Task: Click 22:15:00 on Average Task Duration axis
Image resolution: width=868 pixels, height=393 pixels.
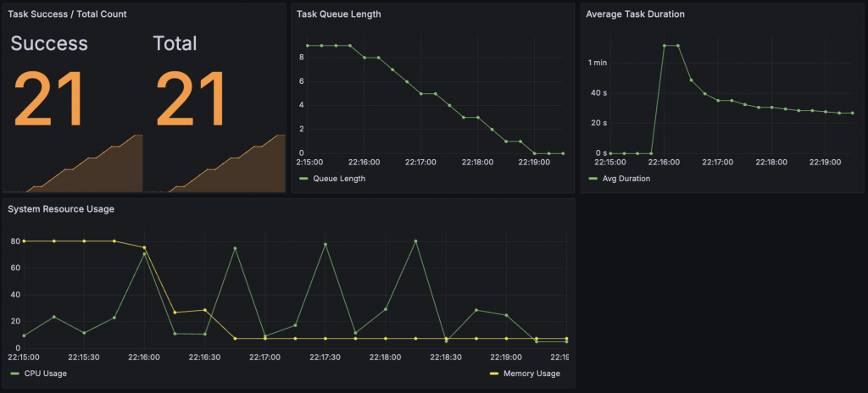Action: coord(610,163)
